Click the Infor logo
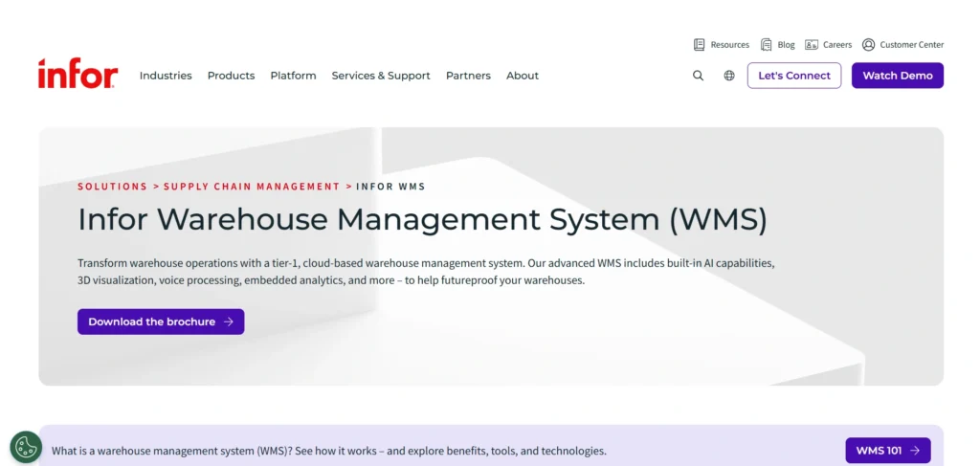Viewport: 980px width, 466px height. (x=78, y=75)
